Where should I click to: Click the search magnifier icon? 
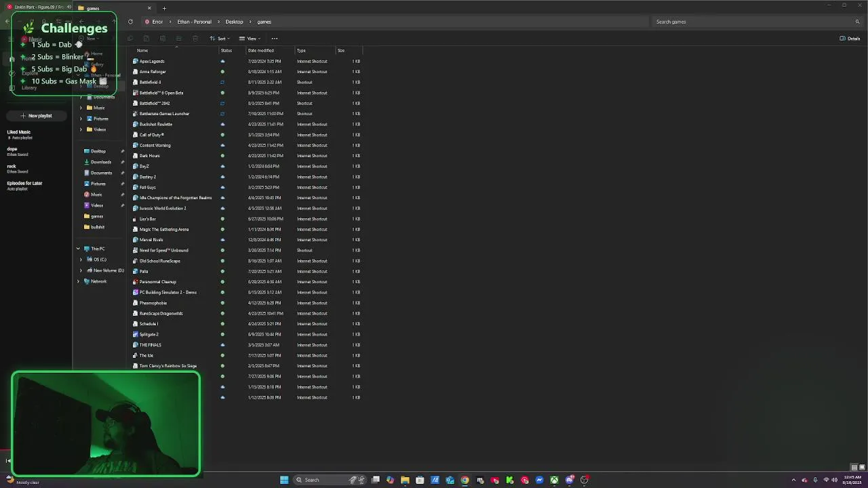coord(858,22)
